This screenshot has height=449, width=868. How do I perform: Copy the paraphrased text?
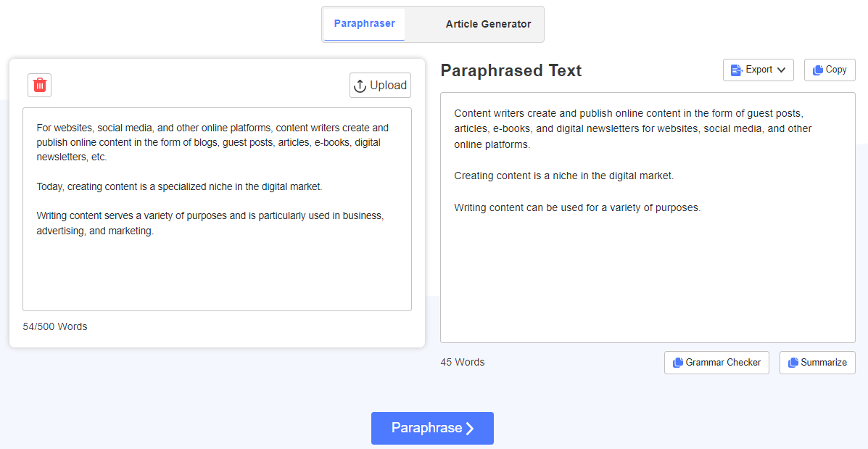pos(830,70)
